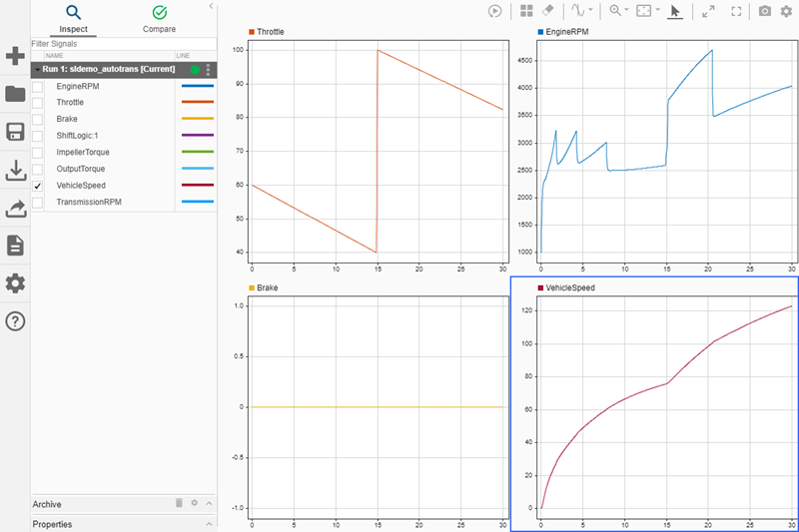Check the ImpellerTorque signal checkbox
The image size is (799, 532).
pyautogui.click(x=38, y=153)
